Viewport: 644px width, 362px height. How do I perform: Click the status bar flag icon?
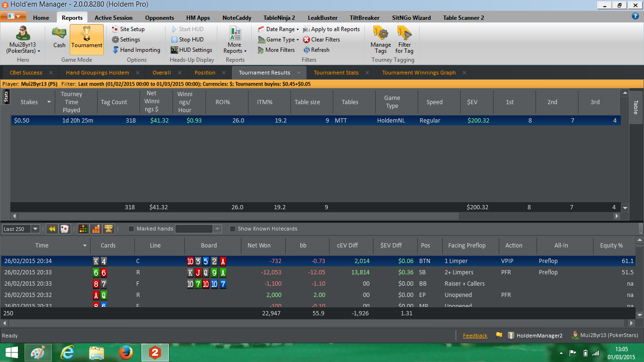pos(499,336)
